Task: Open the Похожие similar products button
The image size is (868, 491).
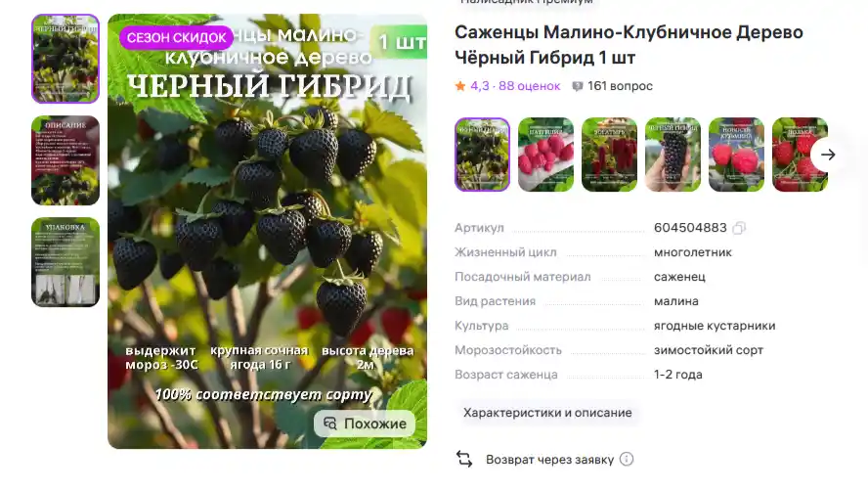Action: [x=365, y=424]
